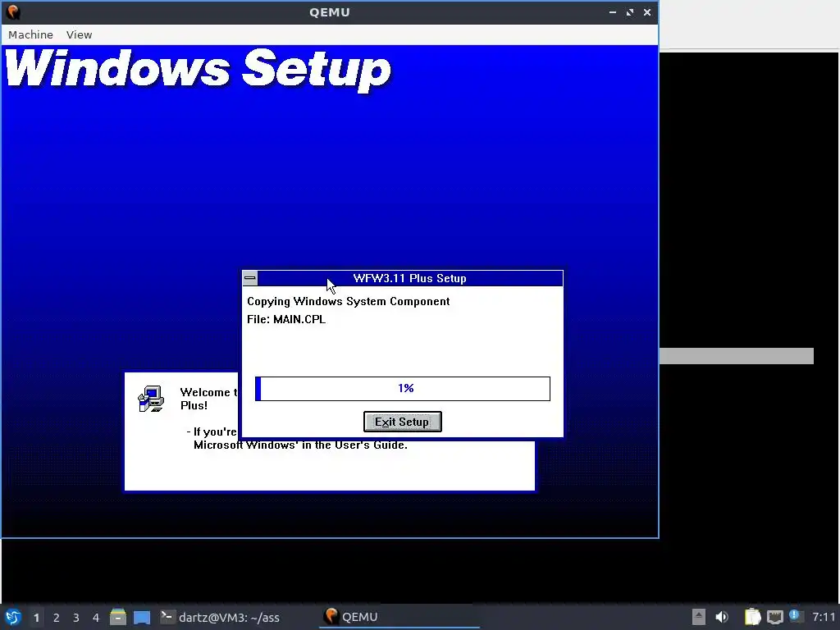Click the 1% copy progress bar
The image size is (840, 630).
coord(402,388)
